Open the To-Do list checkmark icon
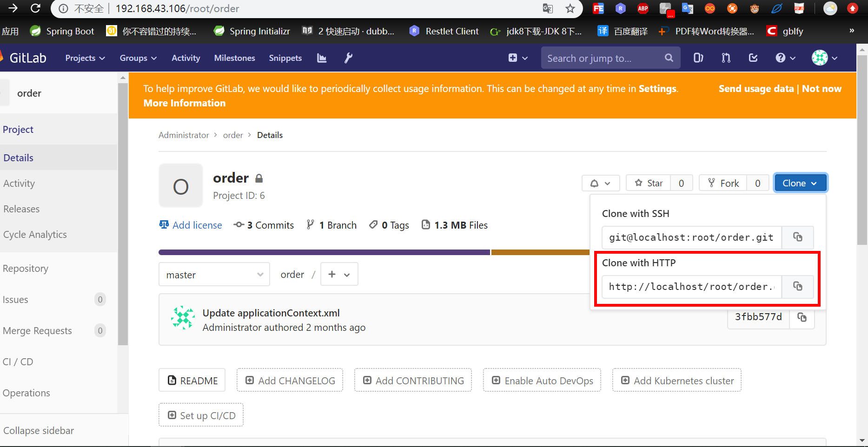Screen dimensions: 868x447 click(753, 58)
